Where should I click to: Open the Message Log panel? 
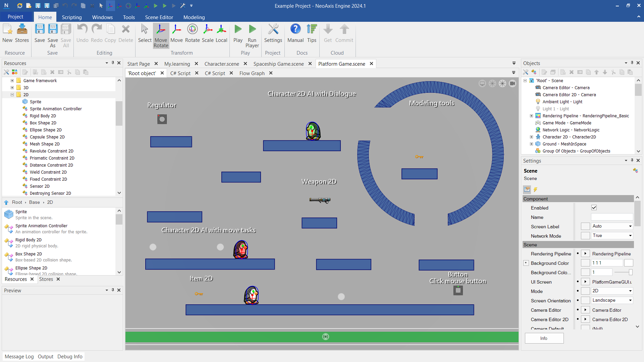pyautogui.click(x=19, y=357)
